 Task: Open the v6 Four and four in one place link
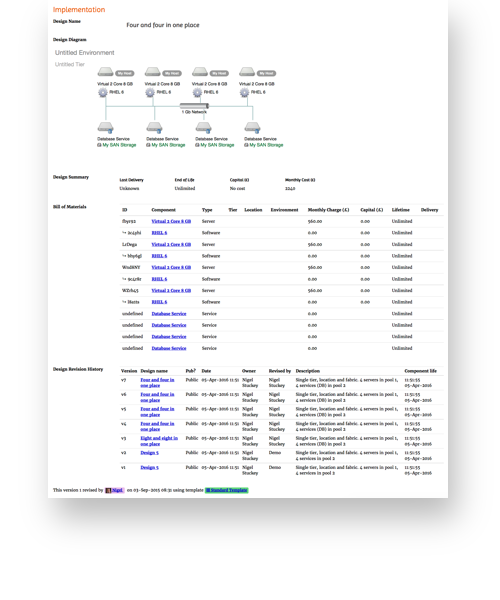click(x=157, y=397)
